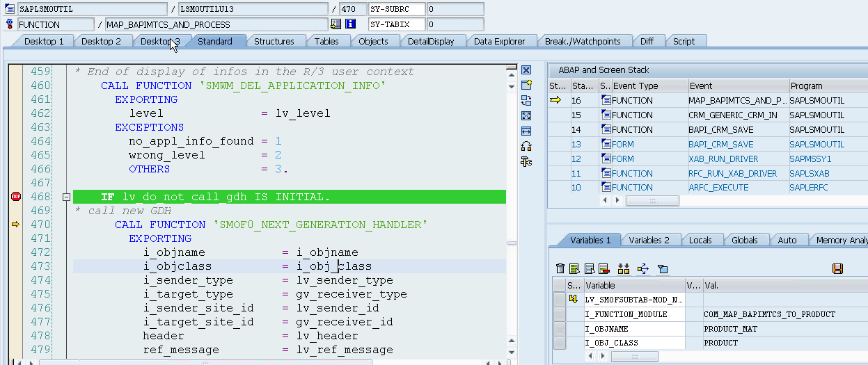Open the Diff tab
Image resolution: width=868 pixels, height=365 pixels.
coord(647,41)
